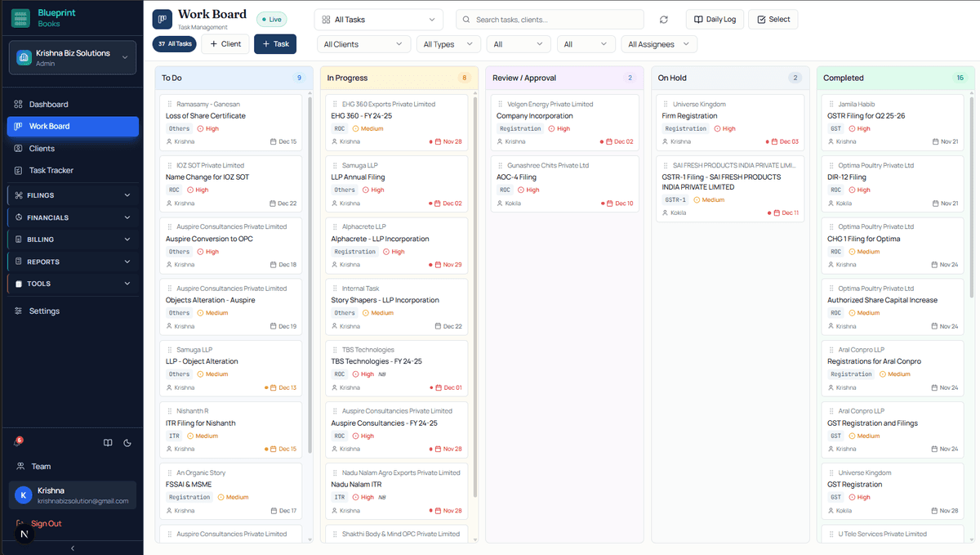Screen dimensions: 980x555
Task: Click drag handle on Loss of Share Certificate card
Action: coord(170,105)
